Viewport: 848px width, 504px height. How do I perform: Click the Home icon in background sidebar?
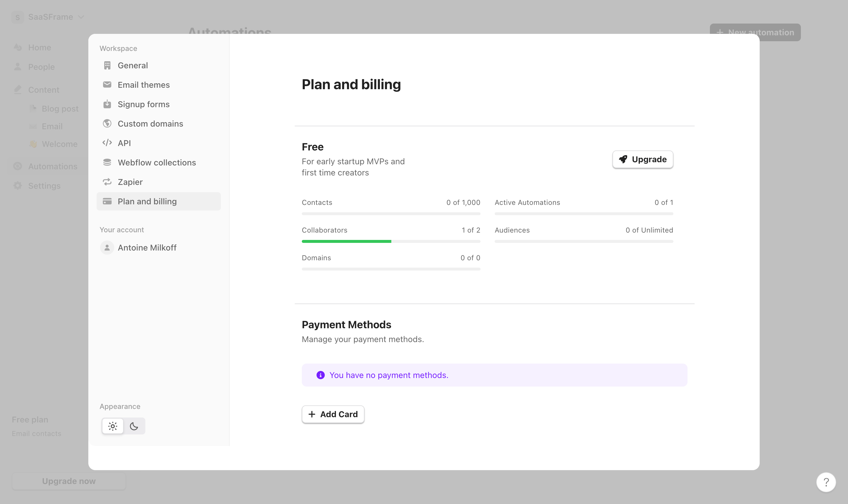point(18,47)
